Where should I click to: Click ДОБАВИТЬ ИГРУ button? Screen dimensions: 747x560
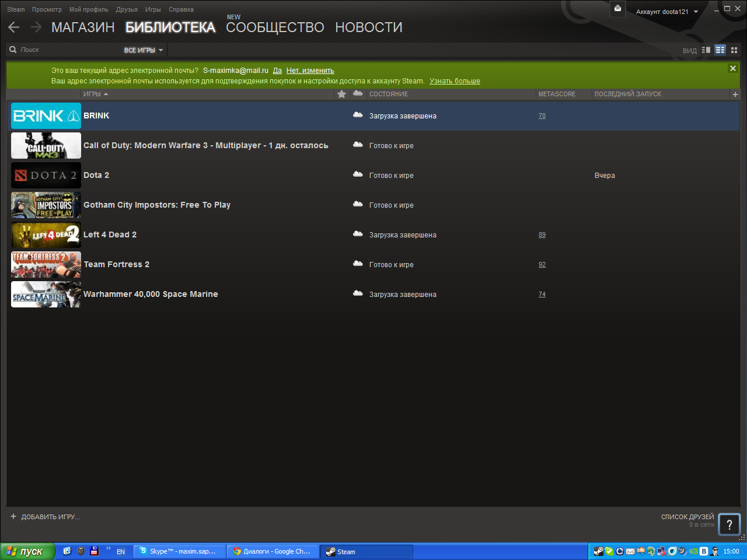coord(46,517)
